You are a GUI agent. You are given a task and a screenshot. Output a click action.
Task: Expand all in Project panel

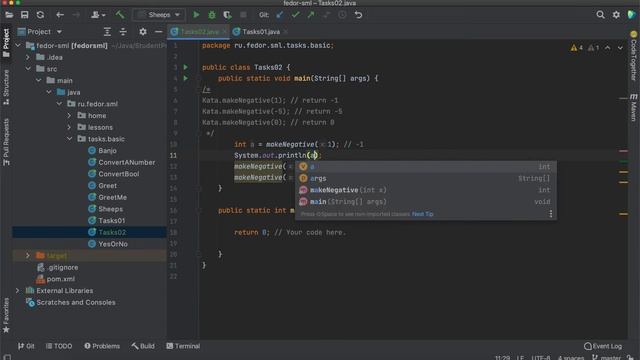107,32
